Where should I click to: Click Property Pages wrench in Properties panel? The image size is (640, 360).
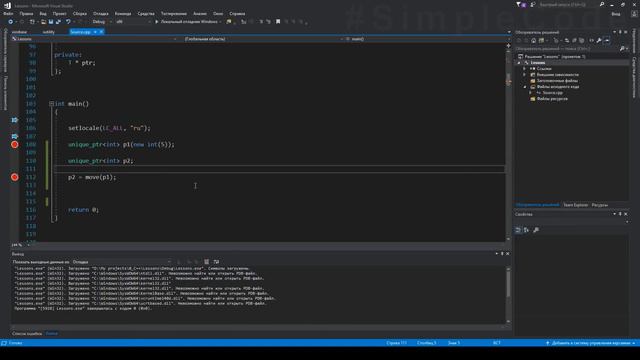click(536, 230)
